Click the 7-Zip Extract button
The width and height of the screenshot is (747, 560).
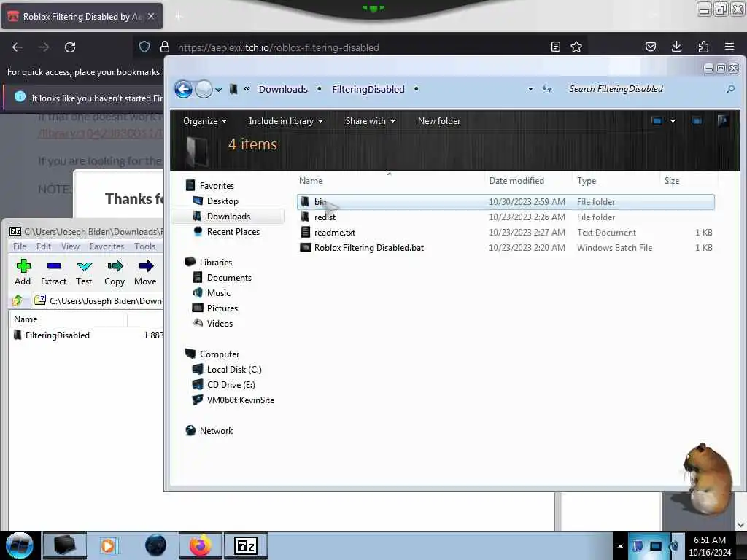tap(53, 273)
